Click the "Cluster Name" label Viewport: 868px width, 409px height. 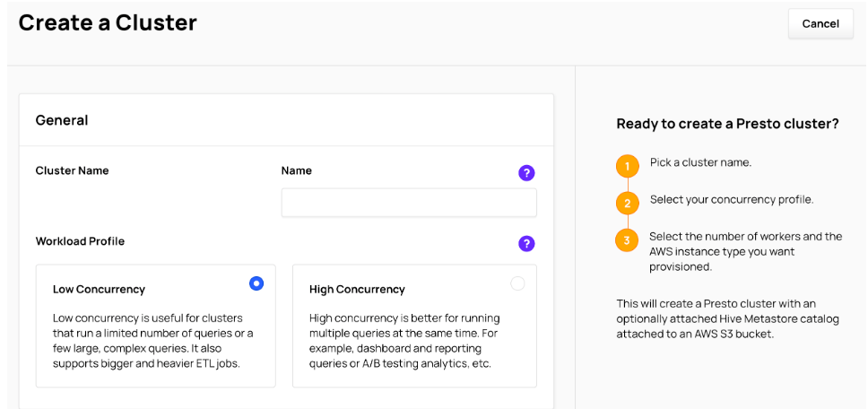click(72, 170)
